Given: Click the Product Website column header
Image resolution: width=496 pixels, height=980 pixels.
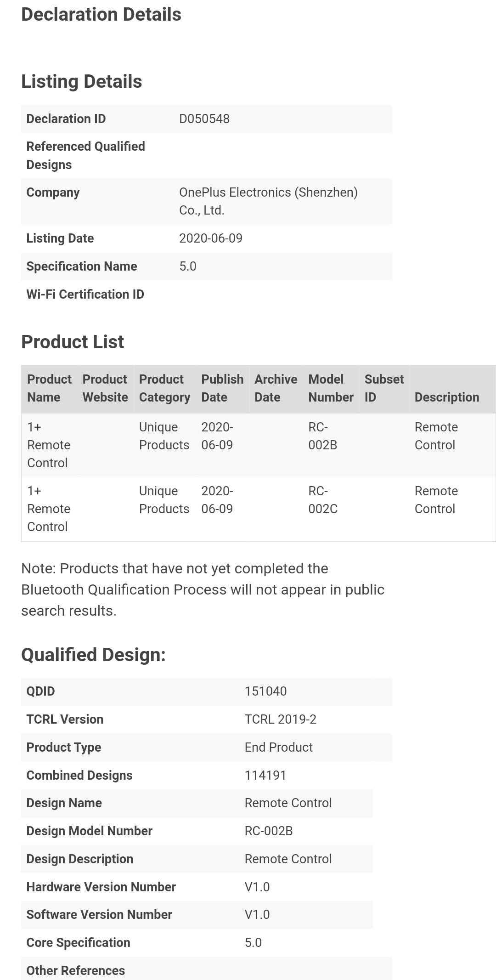Looking at the screenshot, I should [105, 388].
